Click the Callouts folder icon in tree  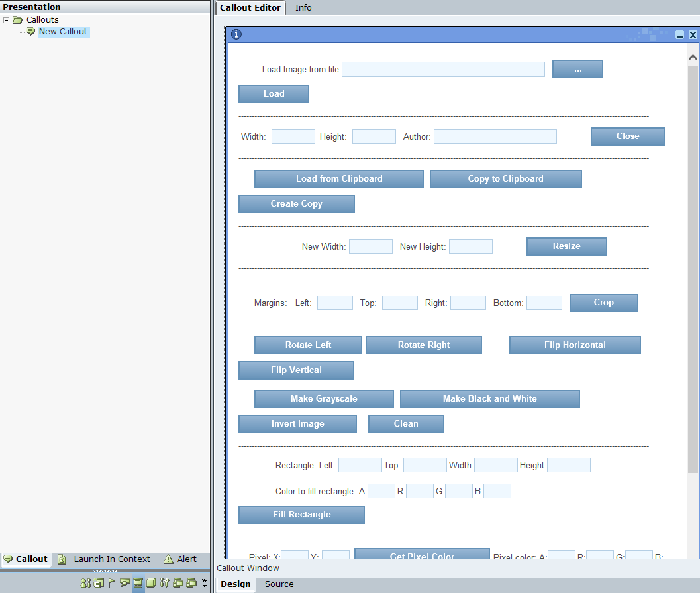point(17,20)
